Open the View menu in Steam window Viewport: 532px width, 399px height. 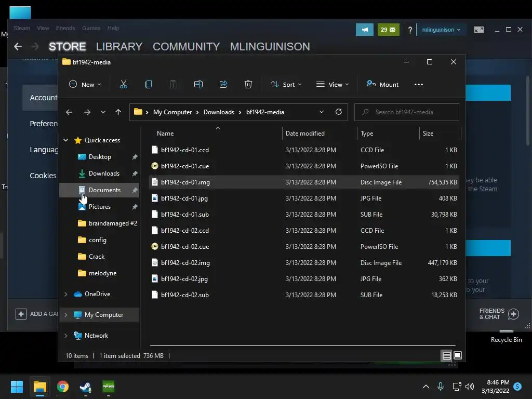(x=43, y=28)
